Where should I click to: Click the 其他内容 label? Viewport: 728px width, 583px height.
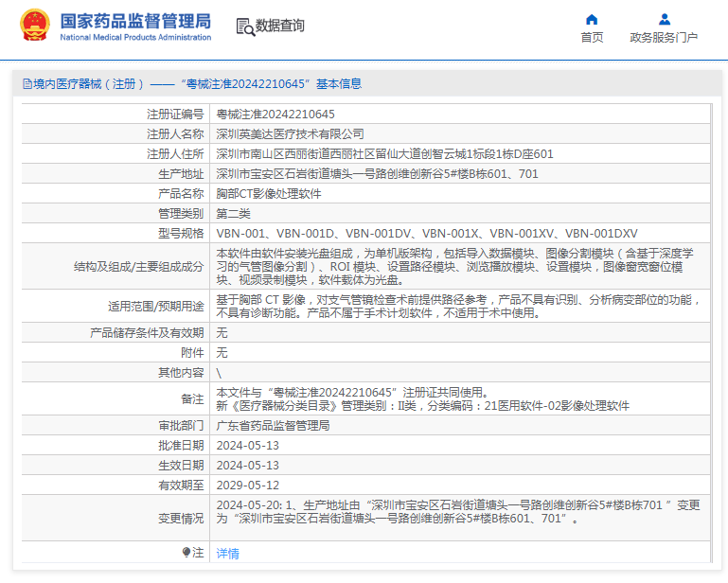pyautogui.click(x=181, y=373)
